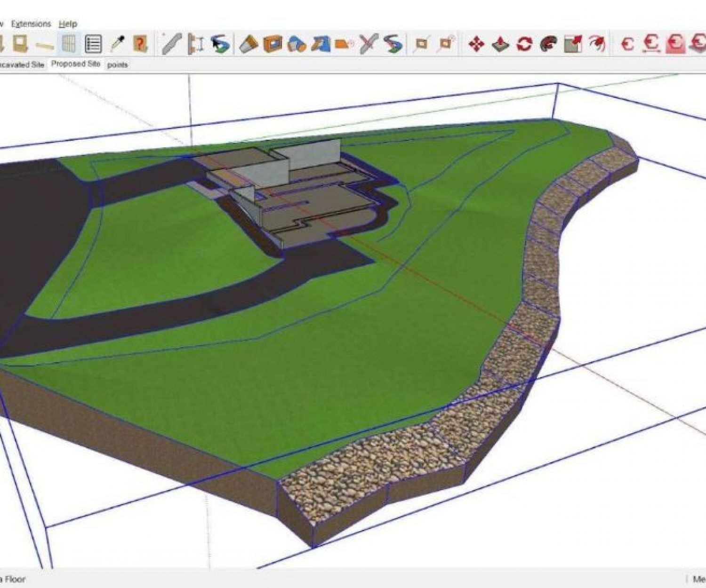Select the eyedropper paint sample tool
Screen dimensions: 706x588
(116, 43)
